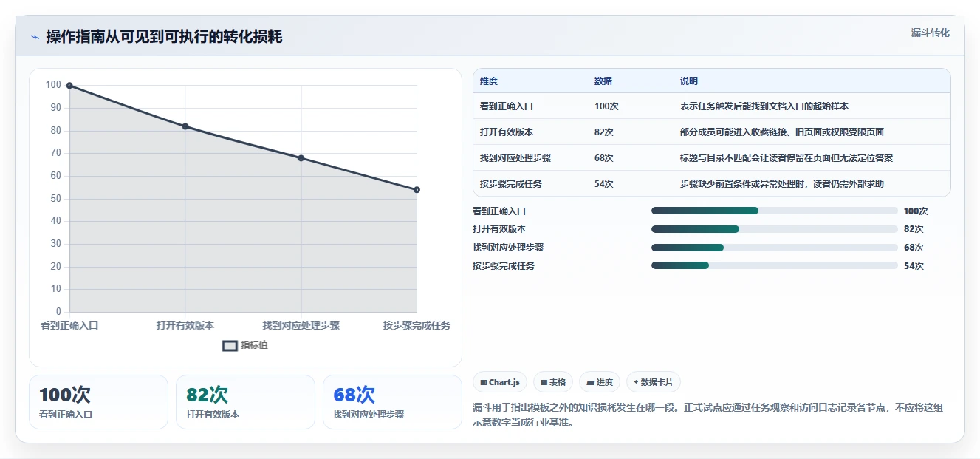Click the 100次 label after the progress bar
The width and height of the screenshot is (980, 459).
coord(916,211)
